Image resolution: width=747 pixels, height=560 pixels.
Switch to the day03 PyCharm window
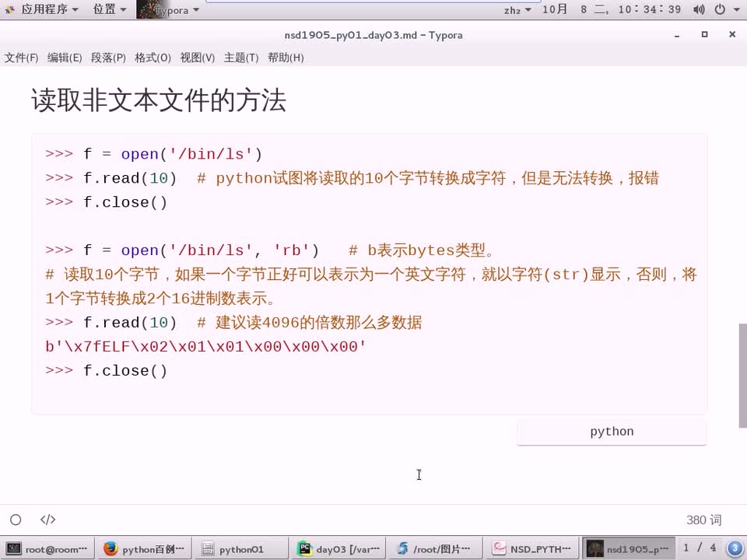[x=338, y=548]
